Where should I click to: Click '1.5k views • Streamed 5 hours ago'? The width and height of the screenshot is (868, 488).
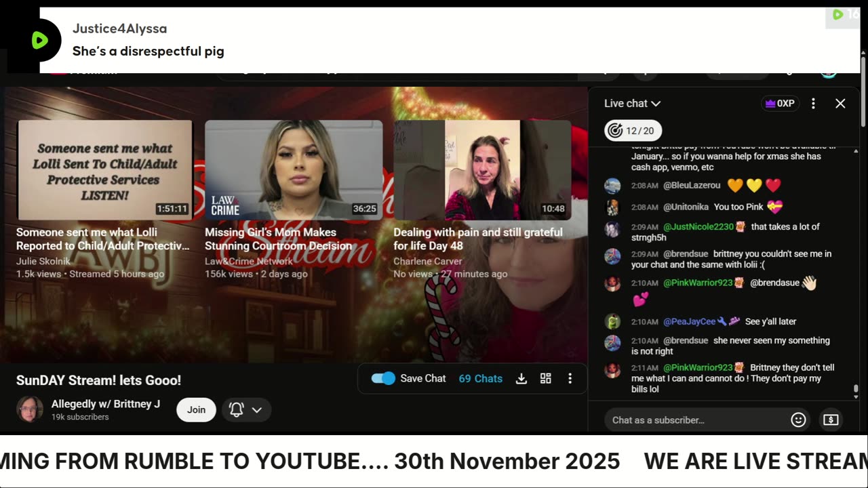[90, 274]
